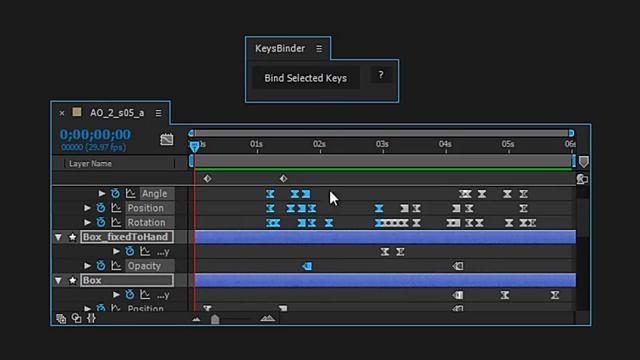Click graph icon for ...y under Box_fixedToHand
Screen dimensions: 640x360
pos(145,251)
